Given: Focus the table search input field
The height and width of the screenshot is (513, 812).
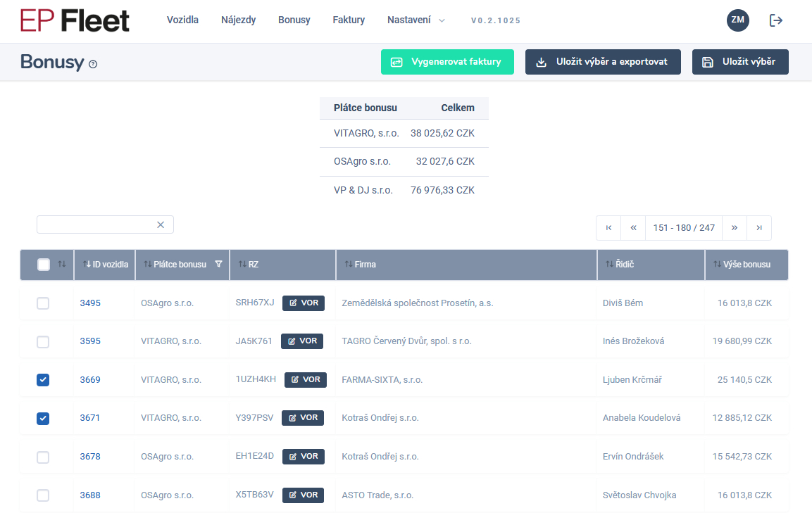Looking at the screenshot, I should coord(95,224).
